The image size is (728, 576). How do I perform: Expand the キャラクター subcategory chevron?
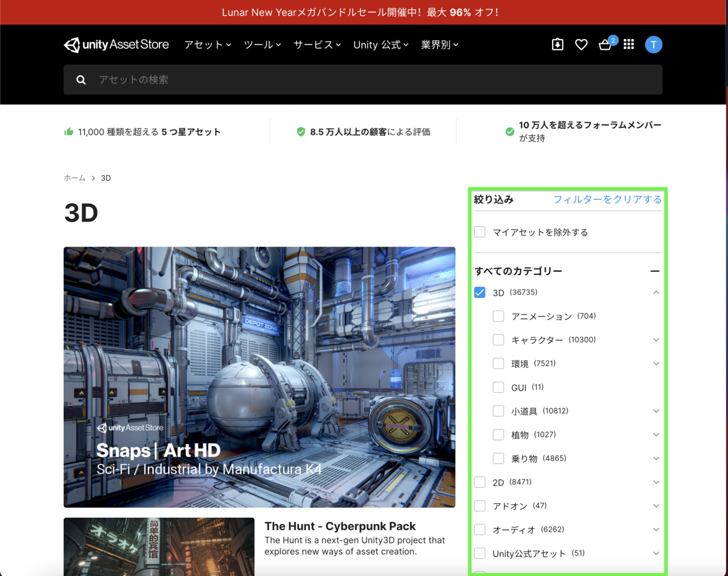(656, 340)
